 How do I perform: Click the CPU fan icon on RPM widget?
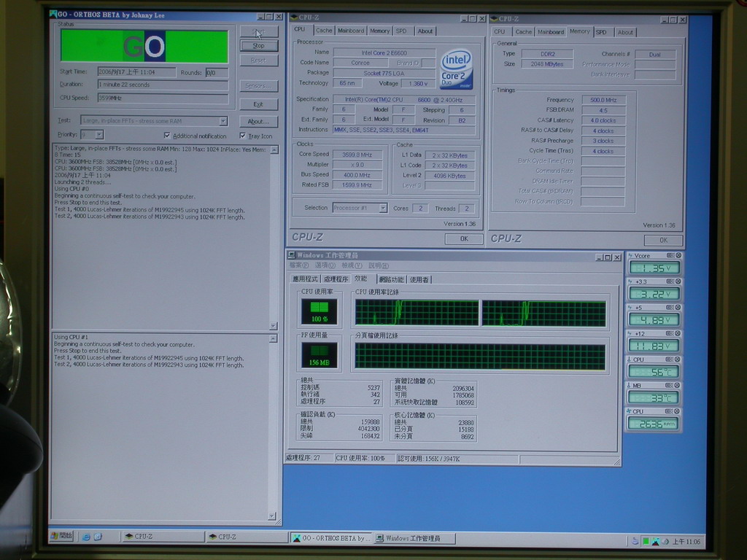pos(630,411)
